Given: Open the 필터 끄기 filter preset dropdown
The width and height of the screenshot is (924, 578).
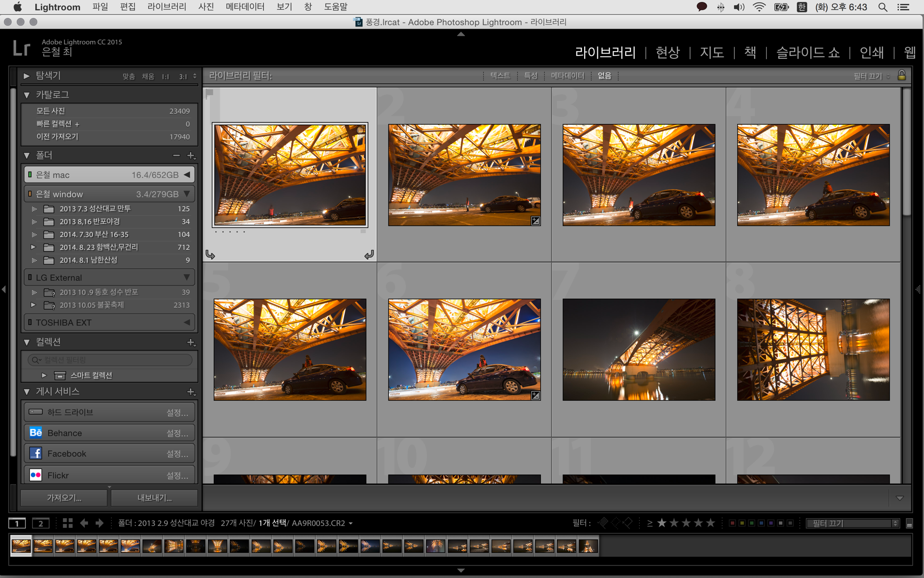Looking at the screenshot, I should click(853, 523).
